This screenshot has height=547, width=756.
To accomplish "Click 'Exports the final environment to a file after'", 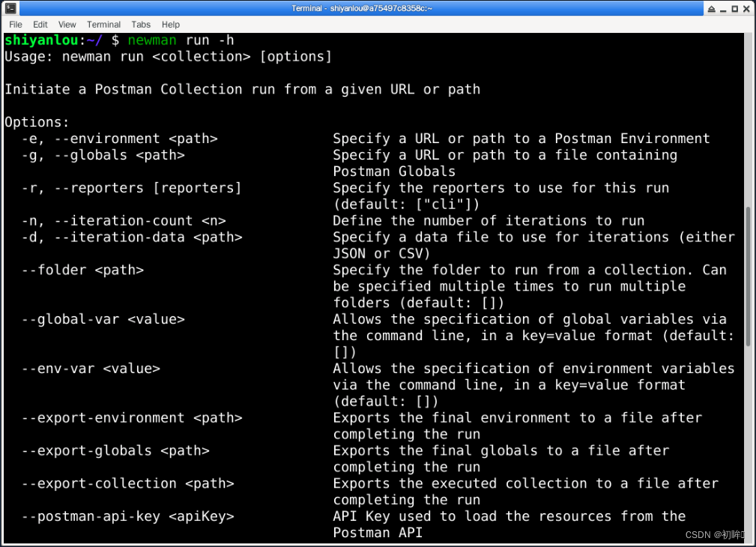I will [517, 417].
